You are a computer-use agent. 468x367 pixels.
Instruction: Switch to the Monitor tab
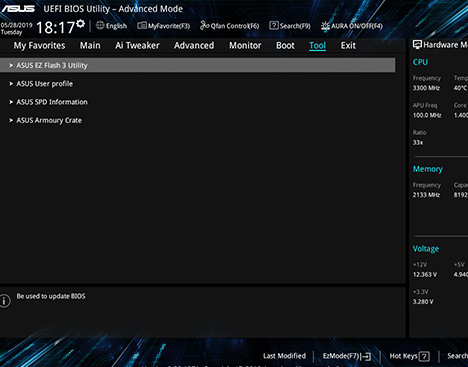click(245, 45)
